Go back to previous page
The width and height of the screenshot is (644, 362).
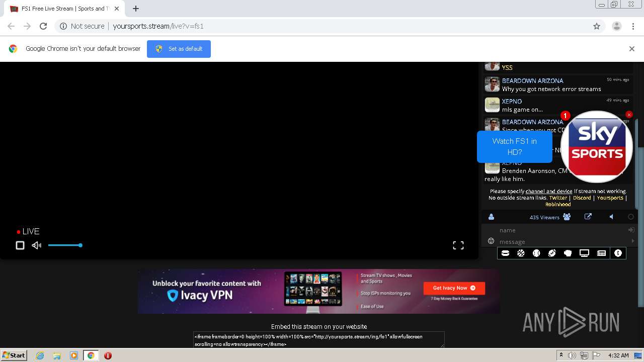coord(11,26)
